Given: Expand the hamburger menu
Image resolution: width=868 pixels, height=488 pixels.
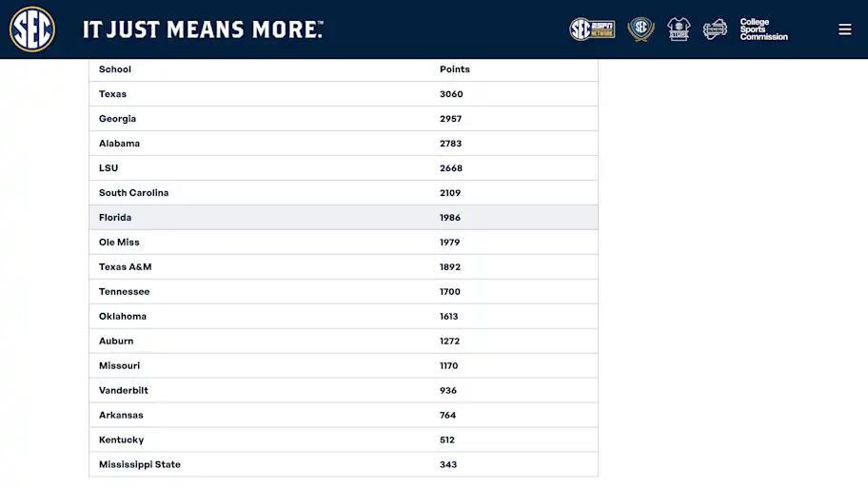Looking at the screenshot, I should [844, 29].
